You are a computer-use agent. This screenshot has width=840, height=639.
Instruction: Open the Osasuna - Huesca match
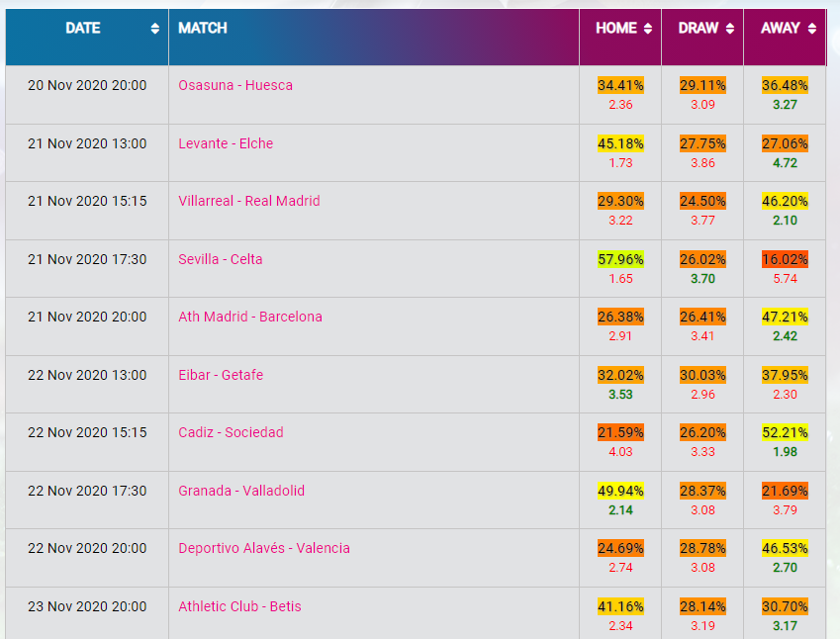[235, 85]
